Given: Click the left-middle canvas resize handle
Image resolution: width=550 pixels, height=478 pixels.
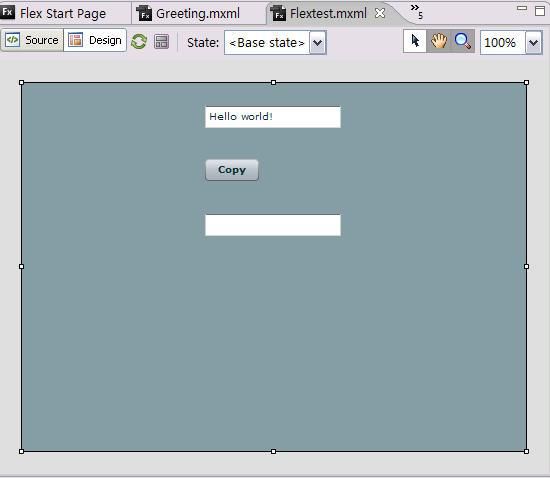Looking at the screenshot, I should (21, 267).
